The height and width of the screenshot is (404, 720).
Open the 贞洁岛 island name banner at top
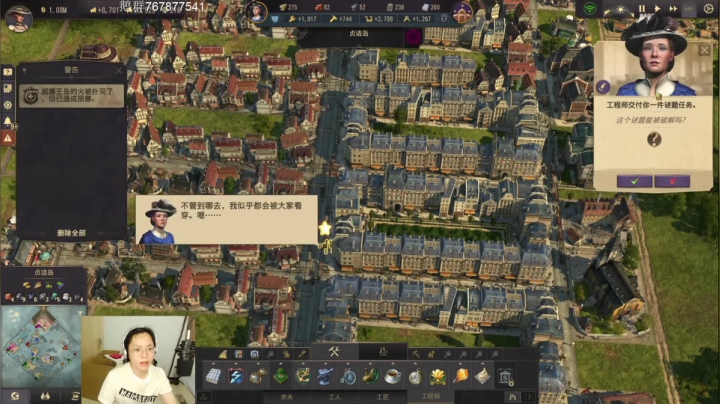pyautogui.click(x=359, y=34)
